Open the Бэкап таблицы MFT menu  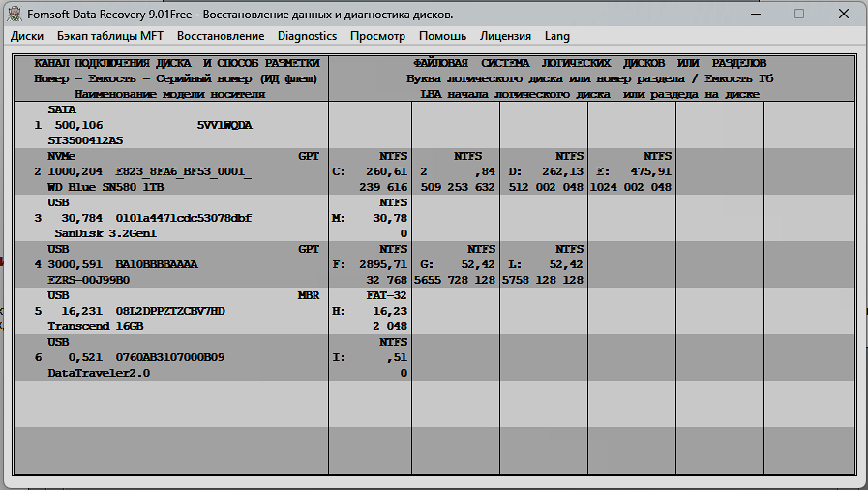[110, 36]
